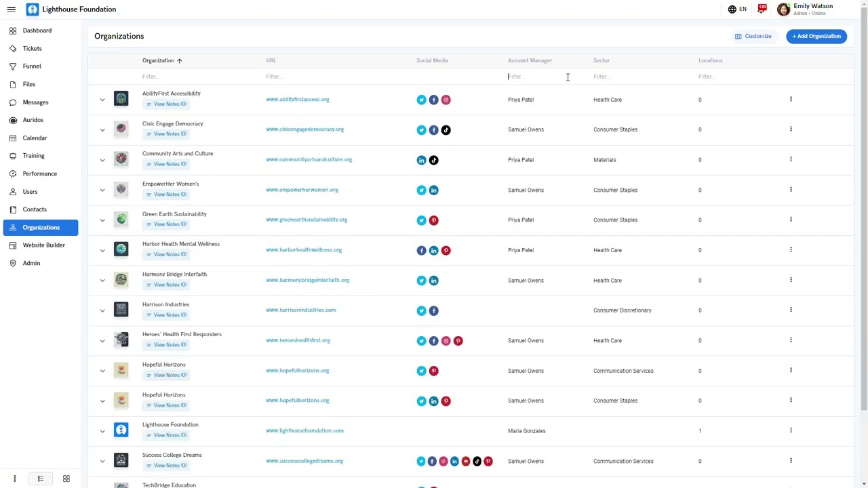Open Civic Engage Democracy TikTok icon
Screen dimensions: 868x488
pos(446,130)
